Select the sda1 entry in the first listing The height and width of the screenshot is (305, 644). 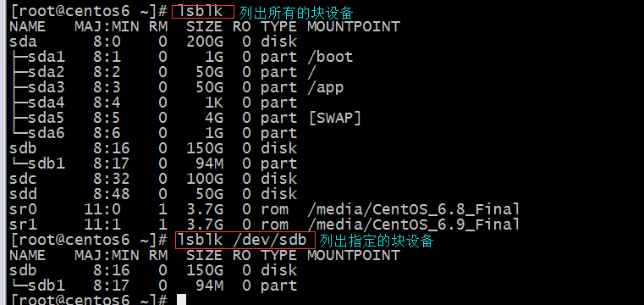coord(47,57)
